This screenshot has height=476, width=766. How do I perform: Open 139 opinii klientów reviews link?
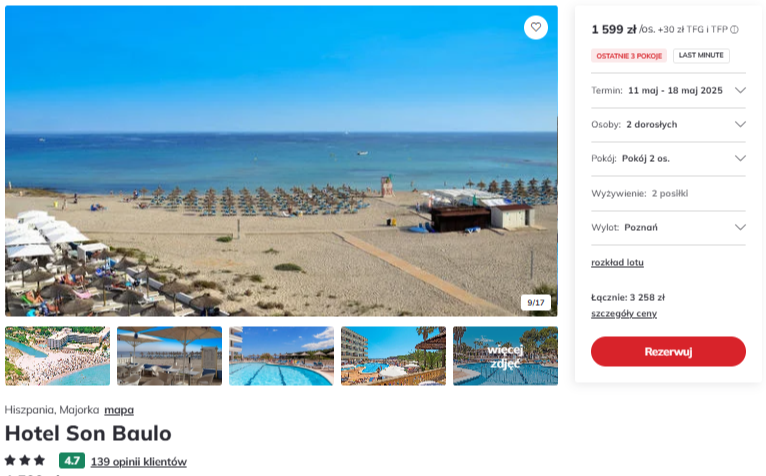pos(139,462)
